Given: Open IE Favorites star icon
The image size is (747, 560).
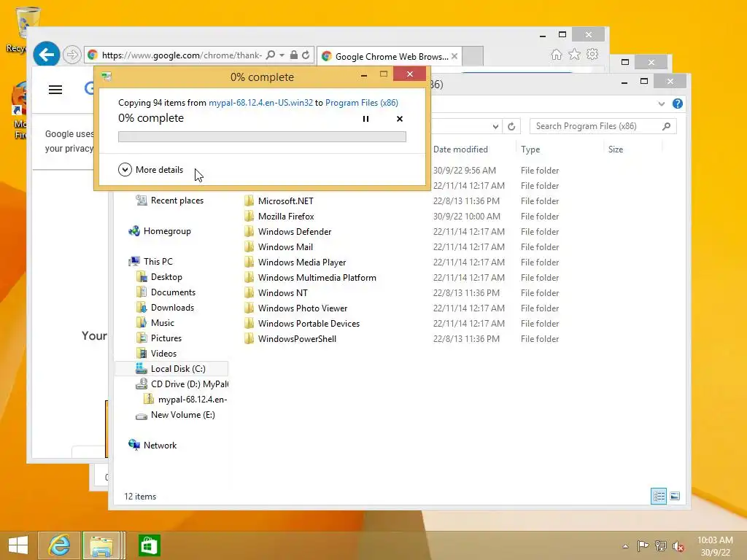Looking at the screenshot, I should pos(575,55).
